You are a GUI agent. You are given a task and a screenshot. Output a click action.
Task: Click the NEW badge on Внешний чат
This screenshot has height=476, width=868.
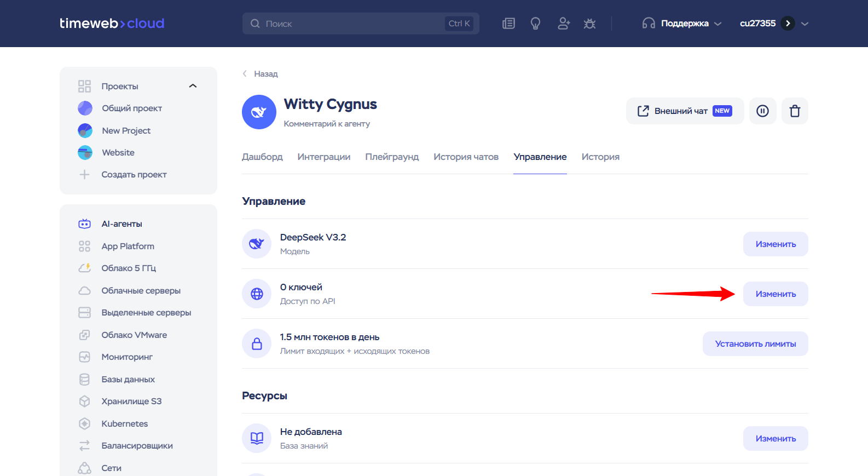coord(722,111)
